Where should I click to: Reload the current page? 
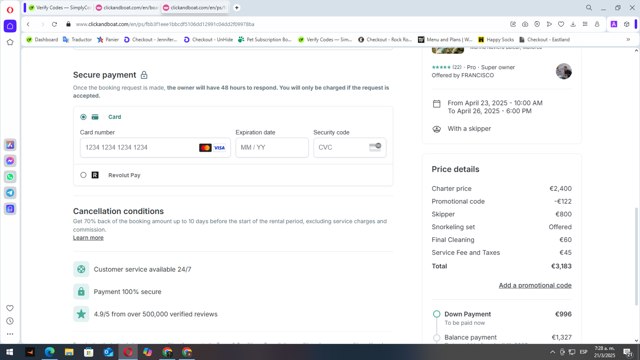point(54,24)
